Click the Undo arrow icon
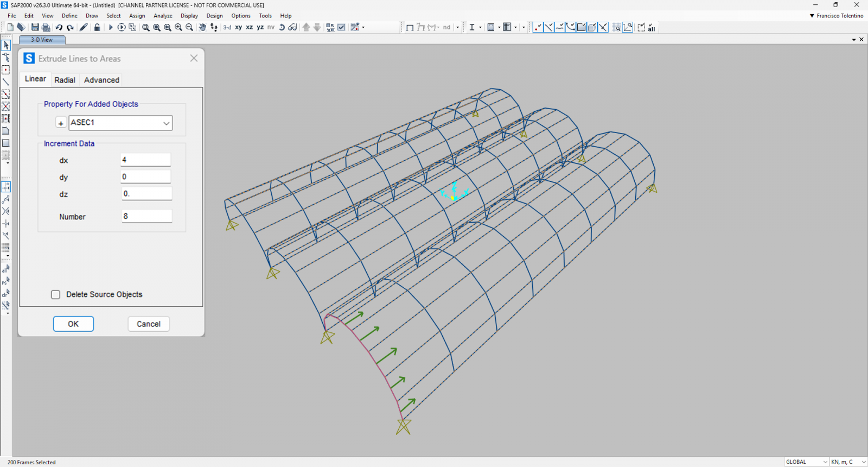Image resolution: width=868 pixels, height=467 pixels. (59, 27)
